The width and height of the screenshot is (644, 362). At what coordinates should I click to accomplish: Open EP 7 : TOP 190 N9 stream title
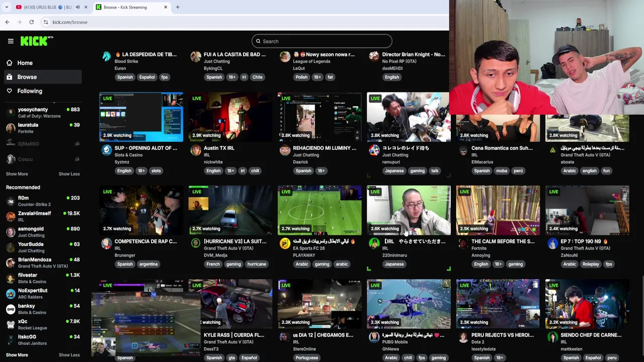[585, 241]
